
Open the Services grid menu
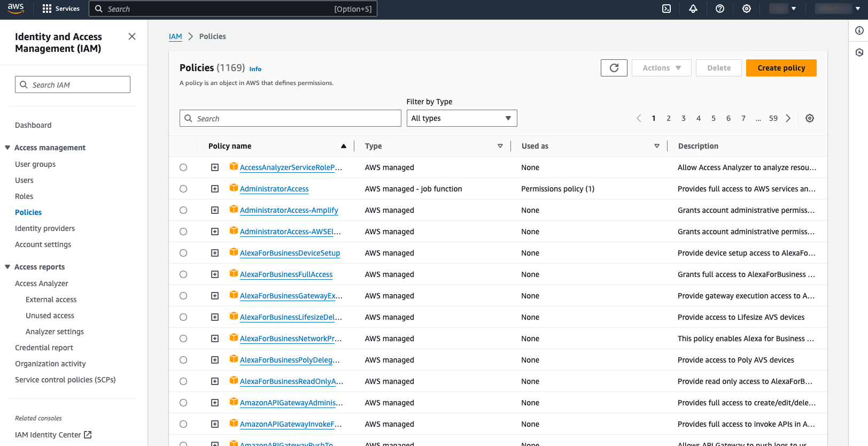tap(60, 9)
